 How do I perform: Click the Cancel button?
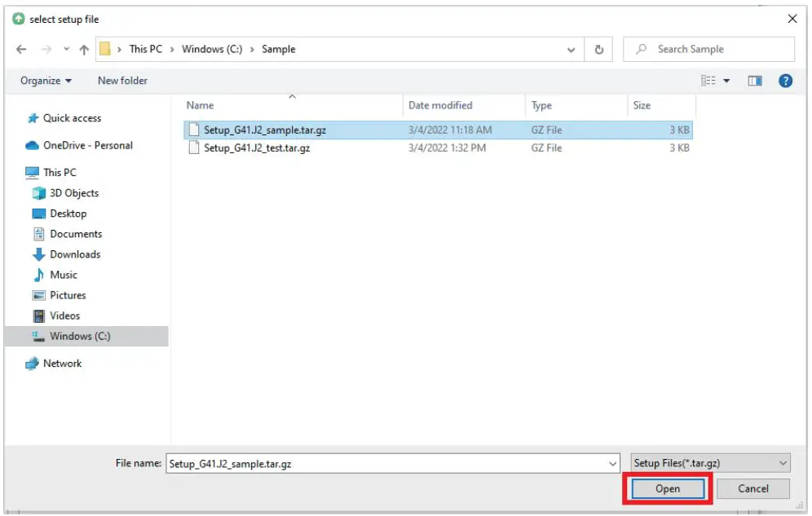753,489
